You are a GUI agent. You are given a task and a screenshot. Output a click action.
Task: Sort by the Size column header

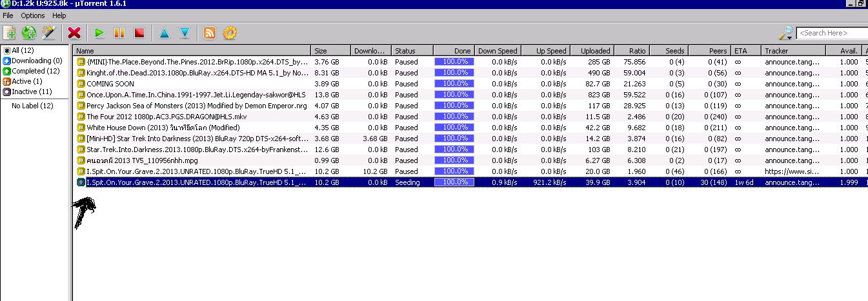pos(330,50)
